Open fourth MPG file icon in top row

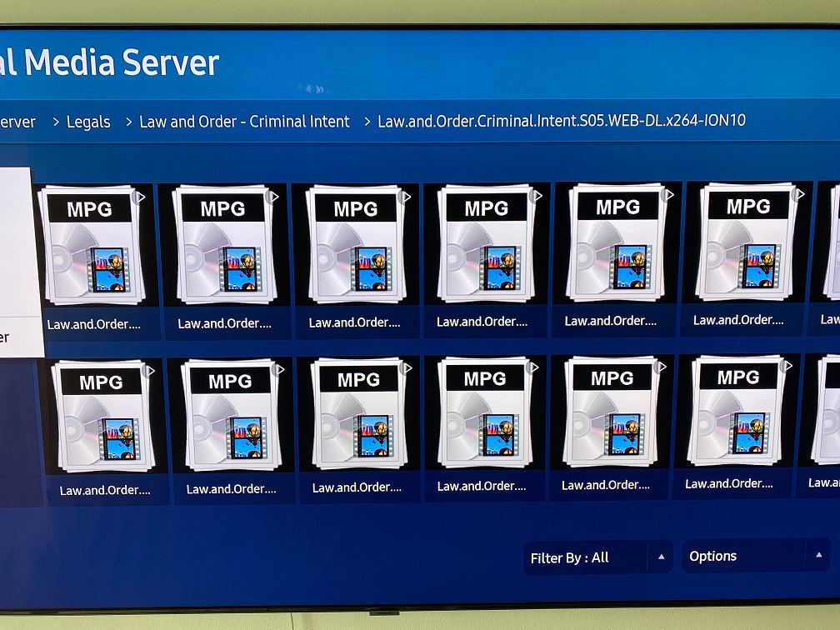(488, 243)
